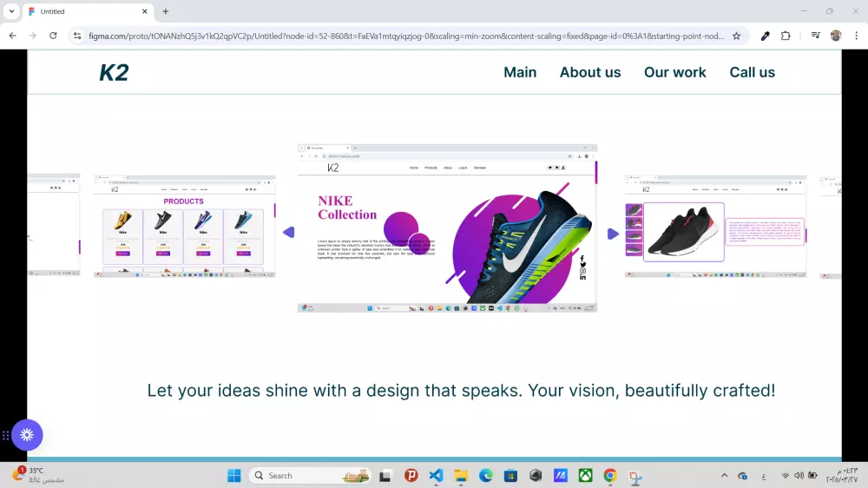Switch the input language indicator
868x488 pixels.
point(764,476)
